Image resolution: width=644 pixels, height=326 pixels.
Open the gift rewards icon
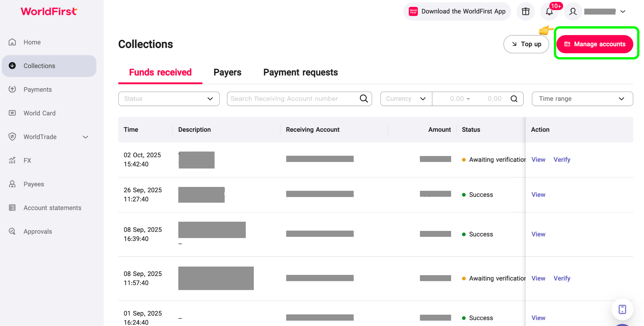[525, 11]
